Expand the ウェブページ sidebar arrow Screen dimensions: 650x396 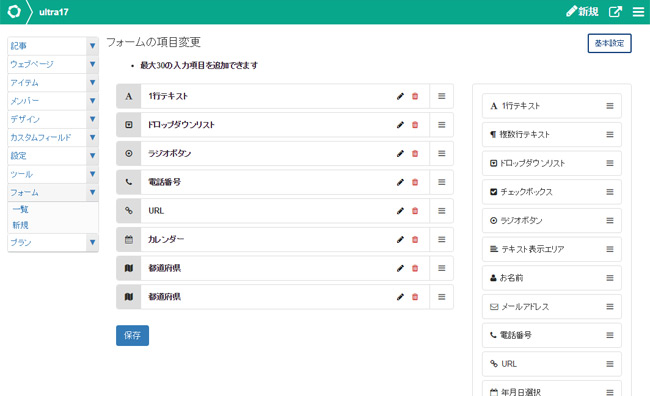point(92,64)
